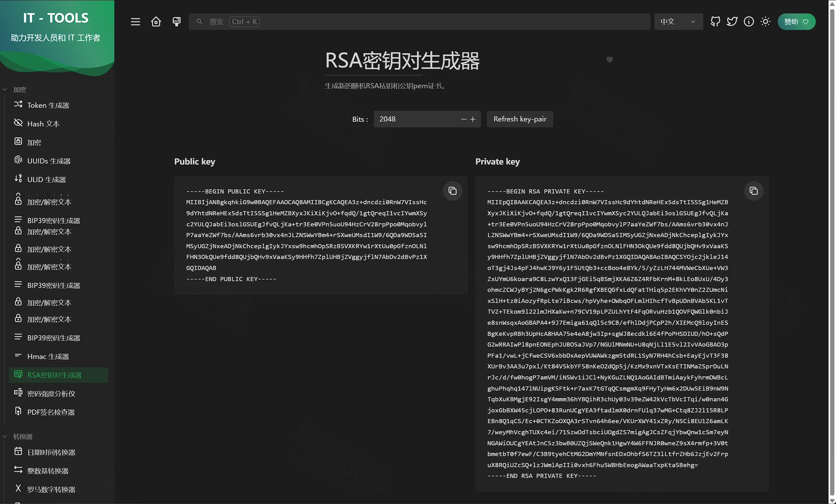Increase Bits with the plus button

click(x=473, y=119)
